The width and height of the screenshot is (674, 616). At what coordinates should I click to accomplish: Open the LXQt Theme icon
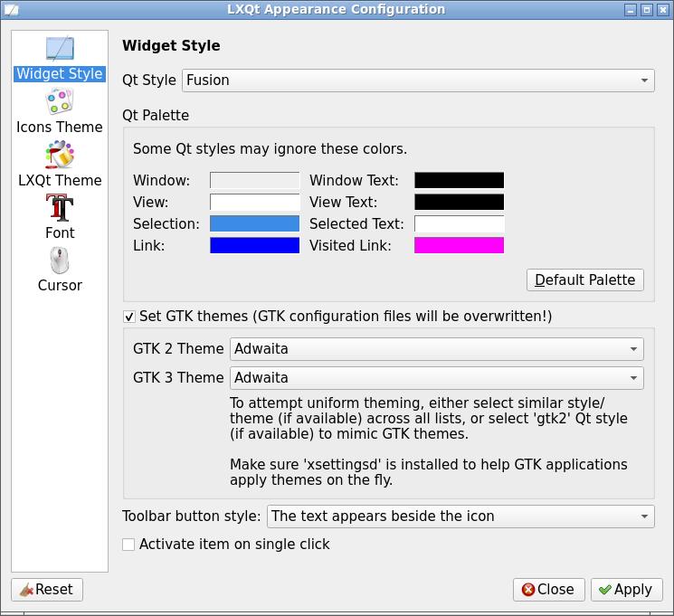pyautogui.click(x=60, y=156)
